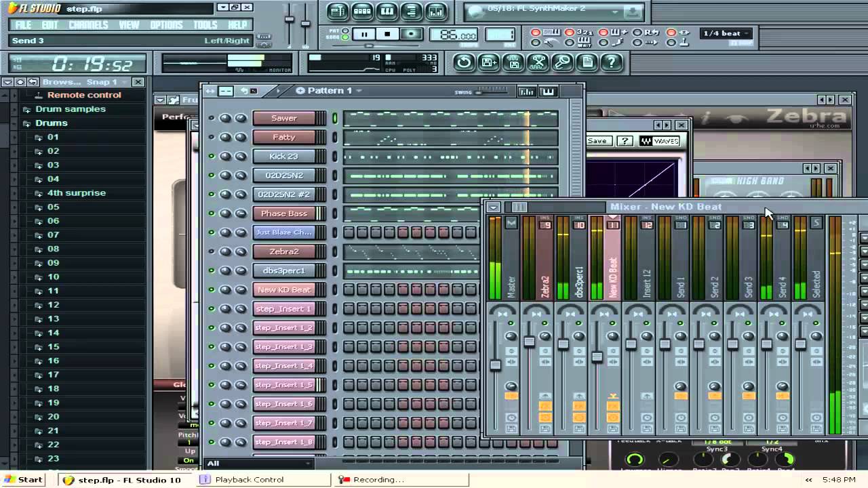Screen dimensions: 868x488
Task: Click the question mark in Waves plugin
Action: click(625, 141)
